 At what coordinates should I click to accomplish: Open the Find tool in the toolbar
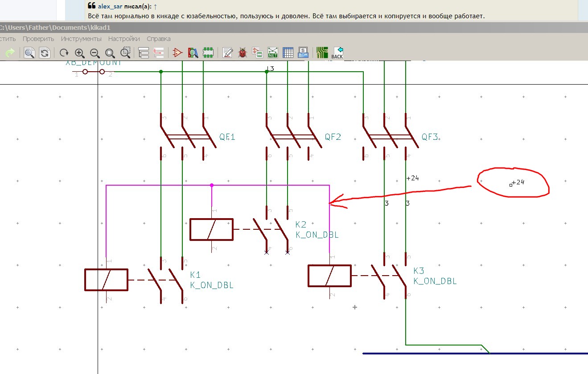(x=29, y=53)
